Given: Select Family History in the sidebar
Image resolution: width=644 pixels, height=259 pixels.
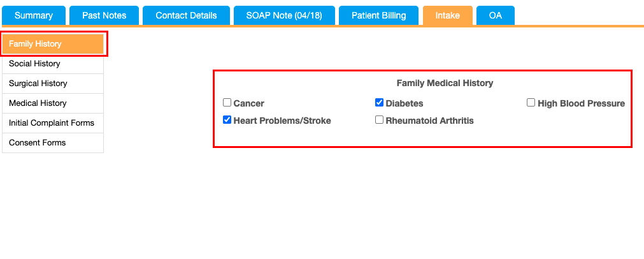Looking at the screenshot, I should pos(53,44).
